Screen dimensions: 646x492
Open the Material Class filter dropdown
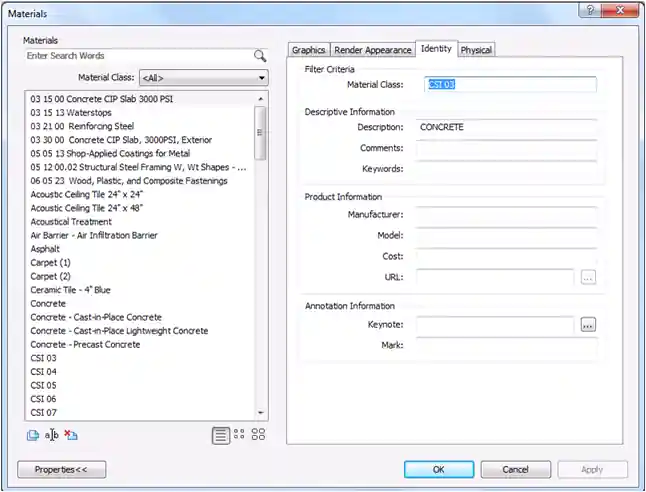point(203,77)
